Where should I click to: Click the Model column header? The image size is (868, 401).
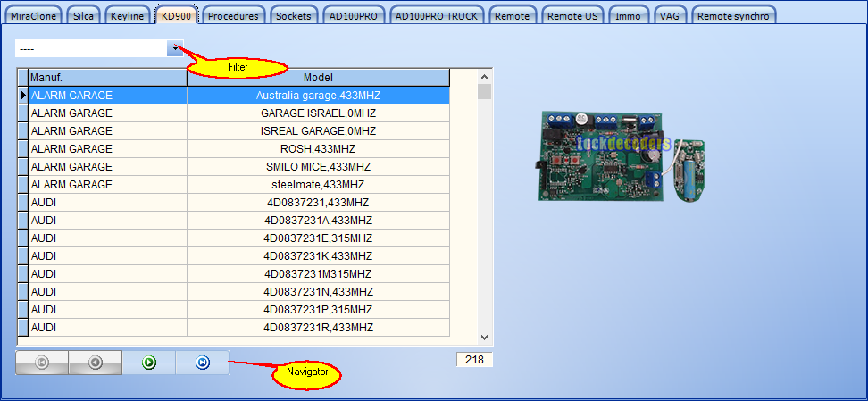(x=318, y=77)
